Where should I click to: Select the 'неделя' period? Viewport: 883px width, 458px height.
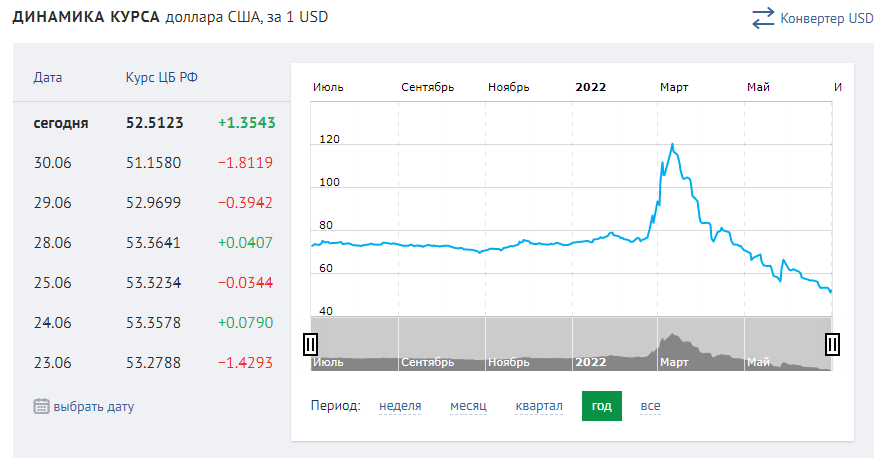pyautogui.click(x=400, y=406)
